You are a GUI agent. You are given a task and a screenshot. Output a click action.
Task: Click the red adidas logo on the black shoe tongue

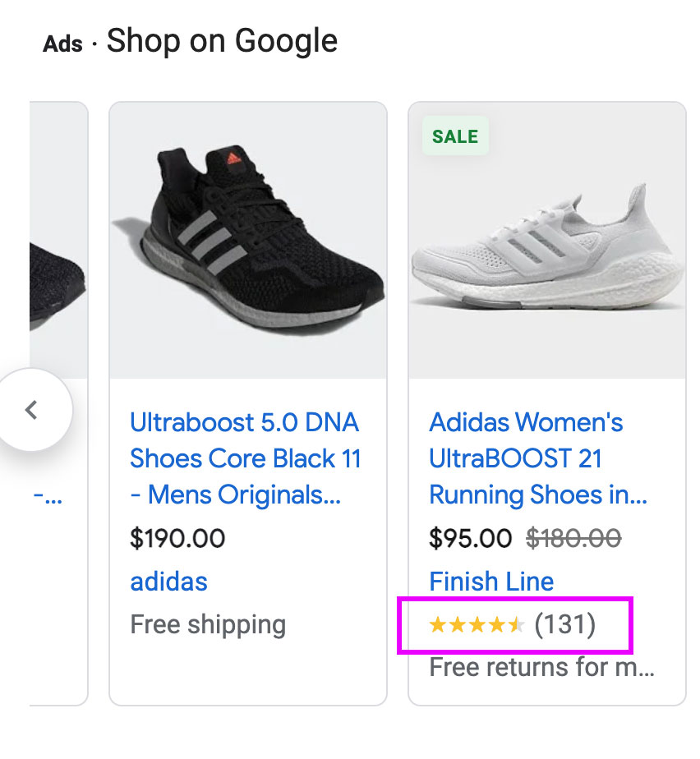[x=233, y=156]
